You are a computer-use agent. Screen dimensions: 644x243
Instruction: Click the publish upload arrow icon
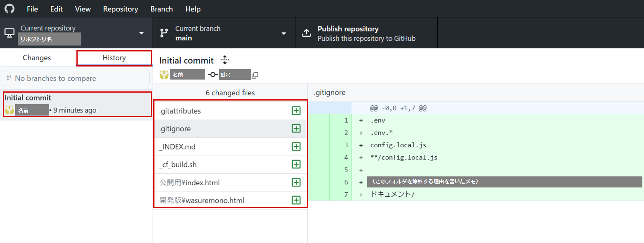(307, 33)
